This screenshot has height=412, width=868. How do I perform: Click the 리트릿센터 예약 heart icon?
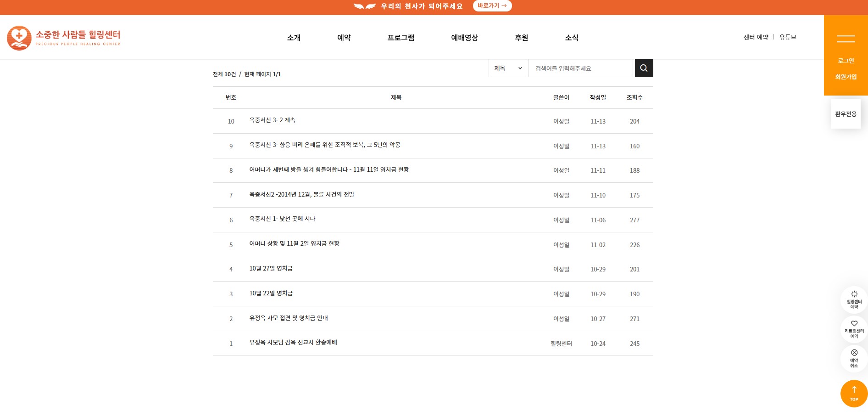854,329
